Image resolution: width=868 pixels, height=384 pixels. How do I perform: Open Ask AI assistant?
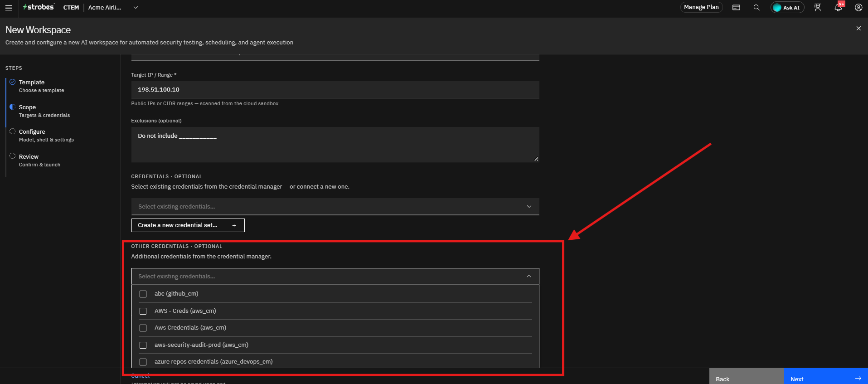[787, 8]
